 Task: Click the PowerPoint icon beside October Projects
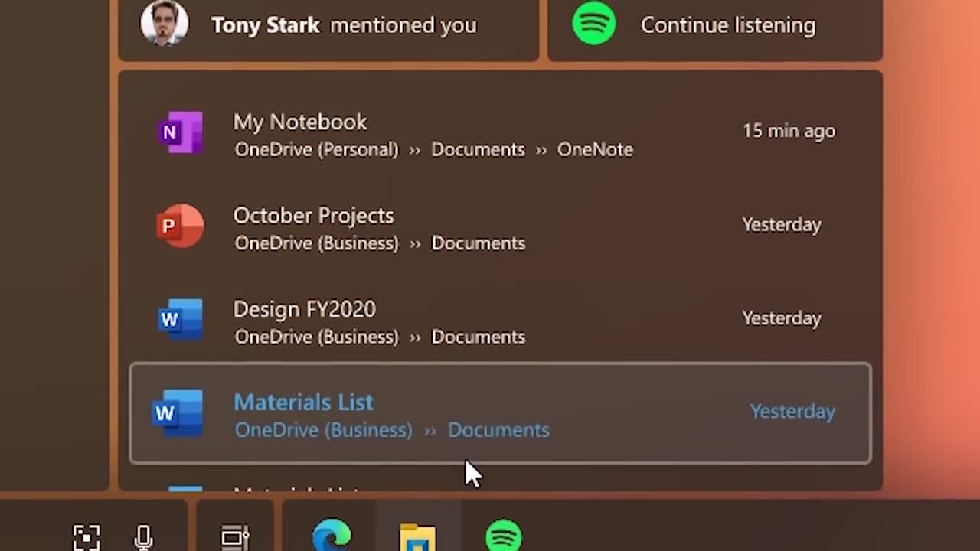181,226
